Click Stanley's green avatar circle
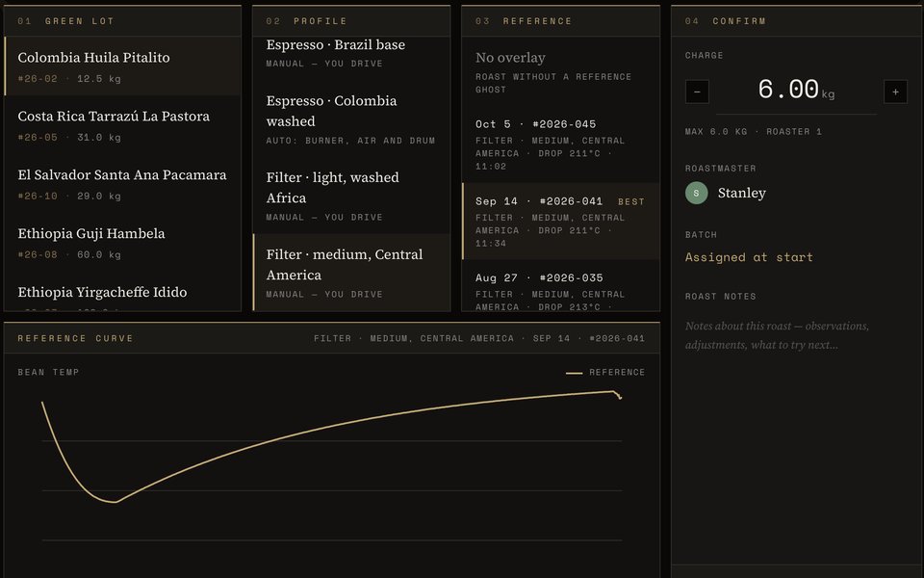The width and height of the screenshot is (924, 578). coord(696,193)
